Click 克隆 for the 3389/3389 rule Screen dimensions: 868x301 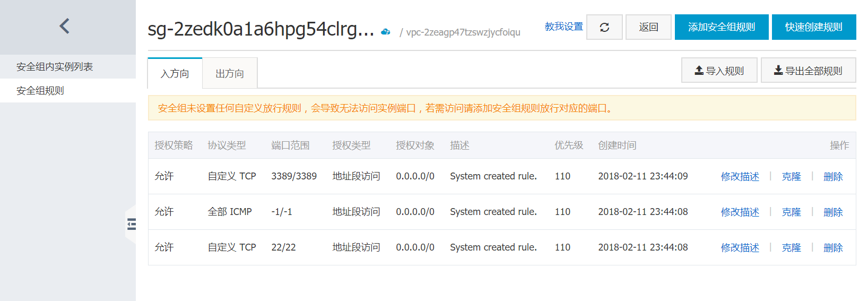[791, 177]
